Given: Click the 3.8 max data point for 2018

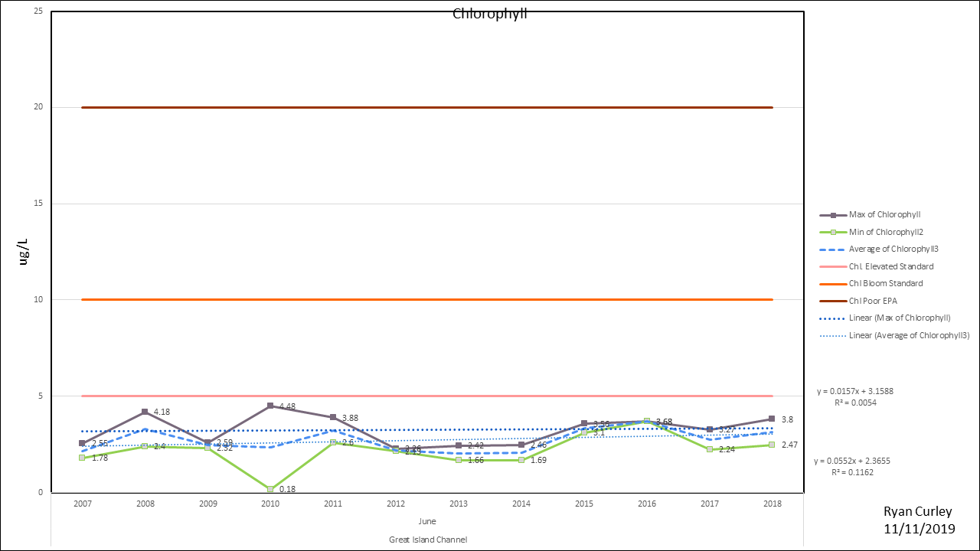Looking at the screenshot, I should pyautogui.click(x=772, y=419).
